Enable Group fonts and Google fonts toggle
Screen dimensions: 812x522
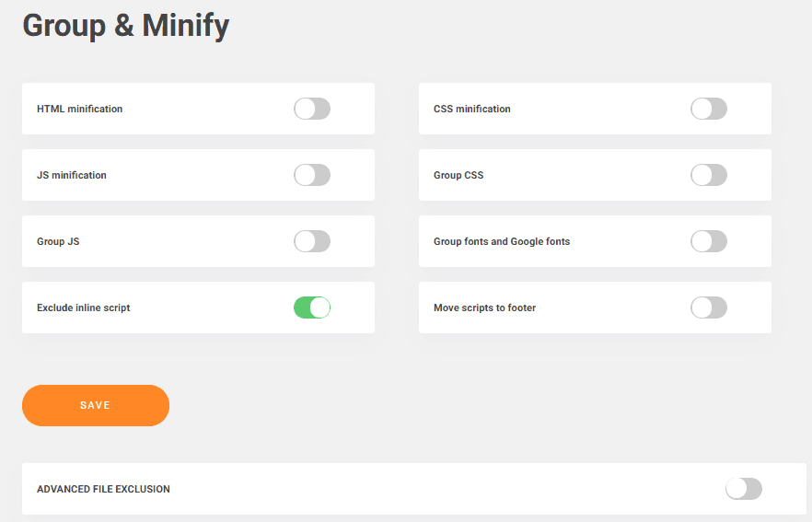click(x=708, y=241)
